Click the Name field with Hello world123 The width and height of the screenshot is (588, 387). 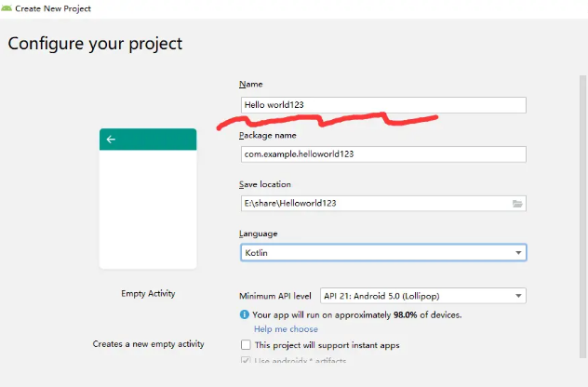pos(382,105)
